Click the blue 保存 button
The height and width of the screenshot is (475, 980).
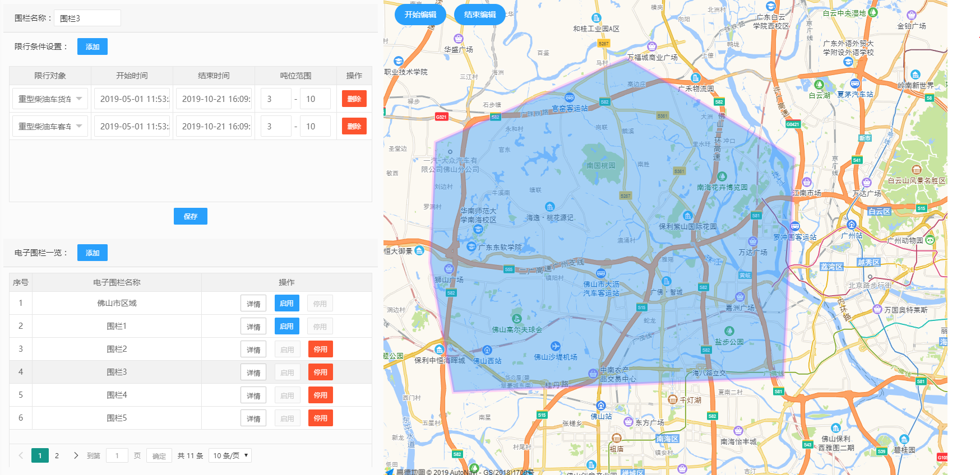pos(190,216)
